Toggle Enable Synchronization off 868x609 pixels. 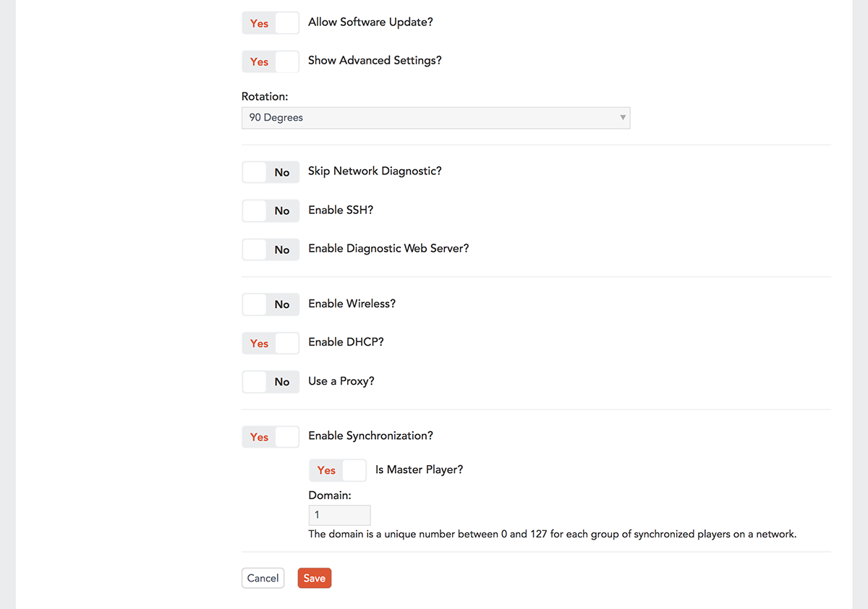270,437
